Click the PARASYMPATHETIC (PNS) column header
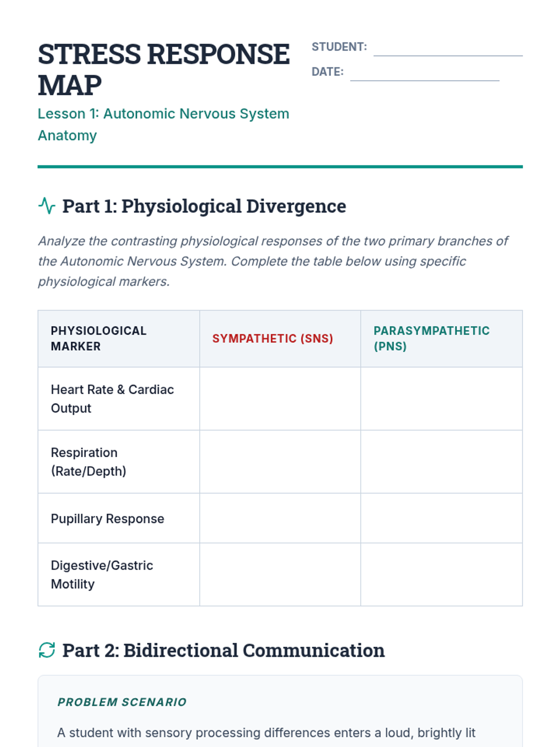Viewport: 560px width, 747px height. (x=431, y=338)
